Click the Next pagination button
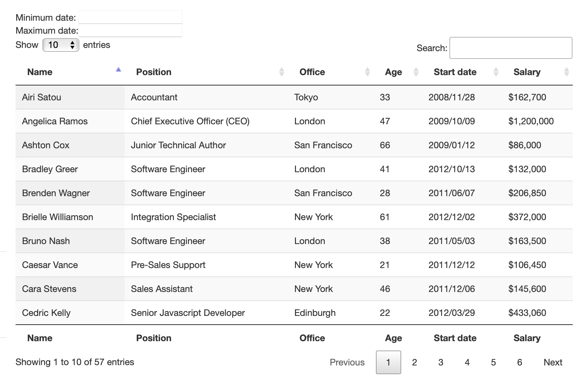 553,362
